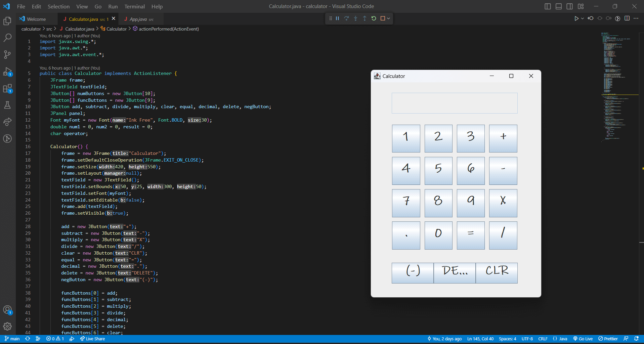
Task: Open the Search view in sidebar
Action: click(7, 38)
